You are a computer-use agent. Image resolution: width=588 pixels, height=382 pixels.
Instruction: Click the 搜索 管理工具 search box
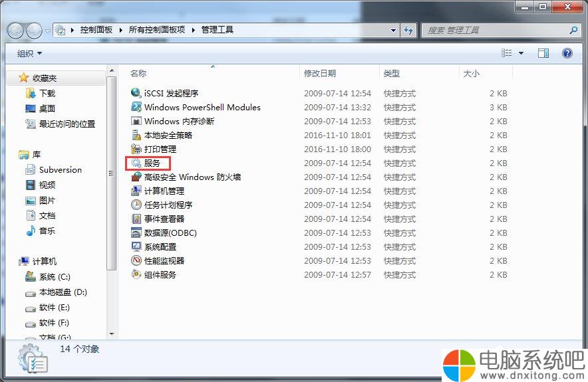click(x=496, y=31)
